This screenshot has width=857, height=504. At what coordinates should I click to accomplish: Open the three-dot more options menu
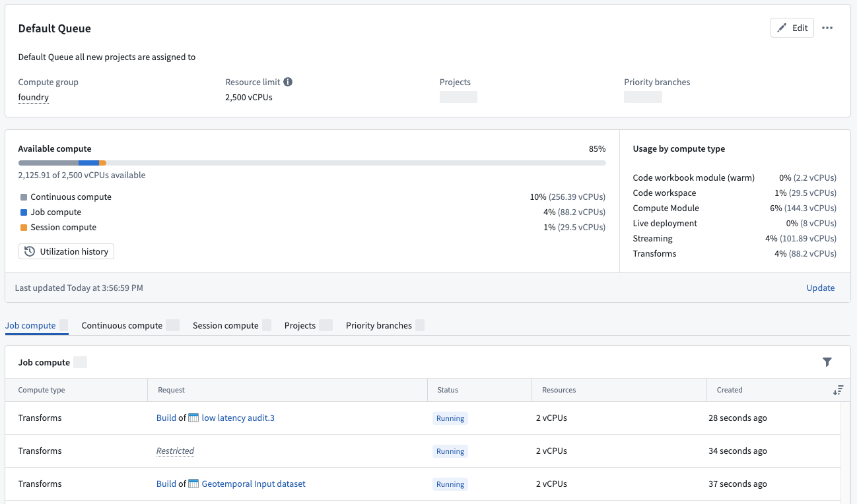827,28
